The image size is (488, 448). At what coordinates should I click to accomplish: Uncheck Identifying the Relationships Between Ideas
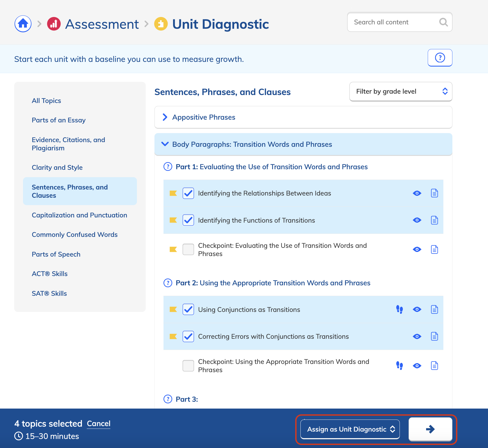pyautogui.click(x=188, y=193)
